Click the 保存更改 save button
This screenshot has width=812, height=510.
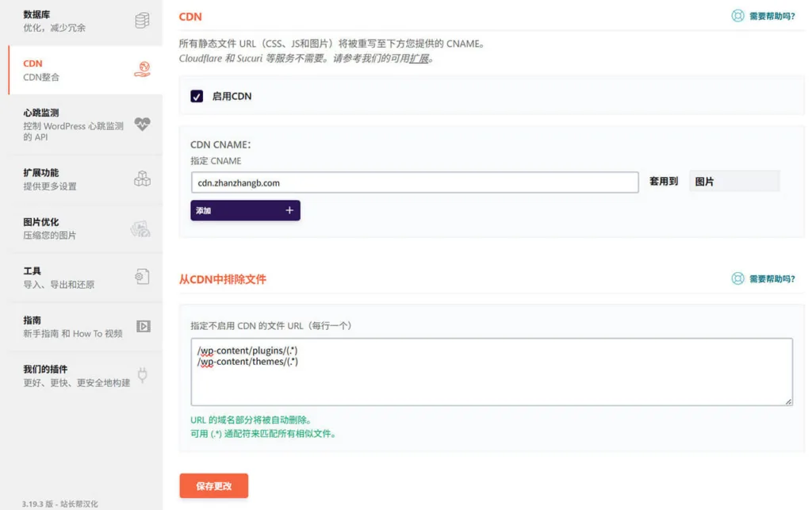pyautogui.click(x=213, y=487)
